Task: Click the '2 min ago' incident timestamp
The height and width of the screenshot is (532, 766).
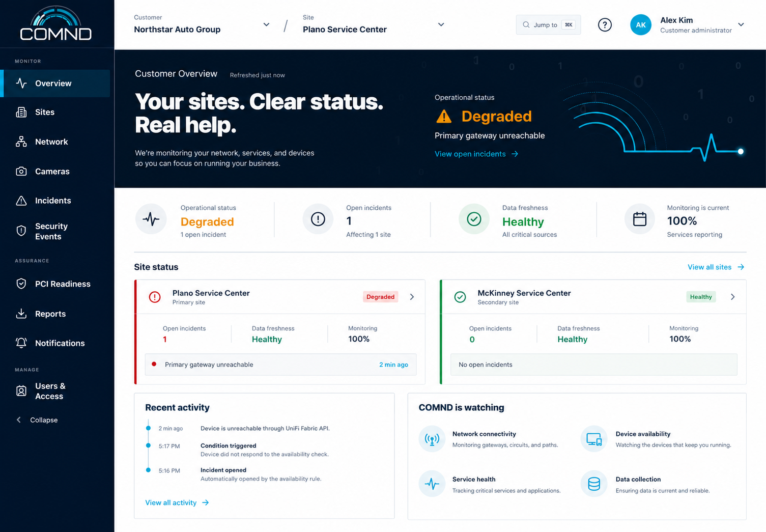Action: (393, 365)
